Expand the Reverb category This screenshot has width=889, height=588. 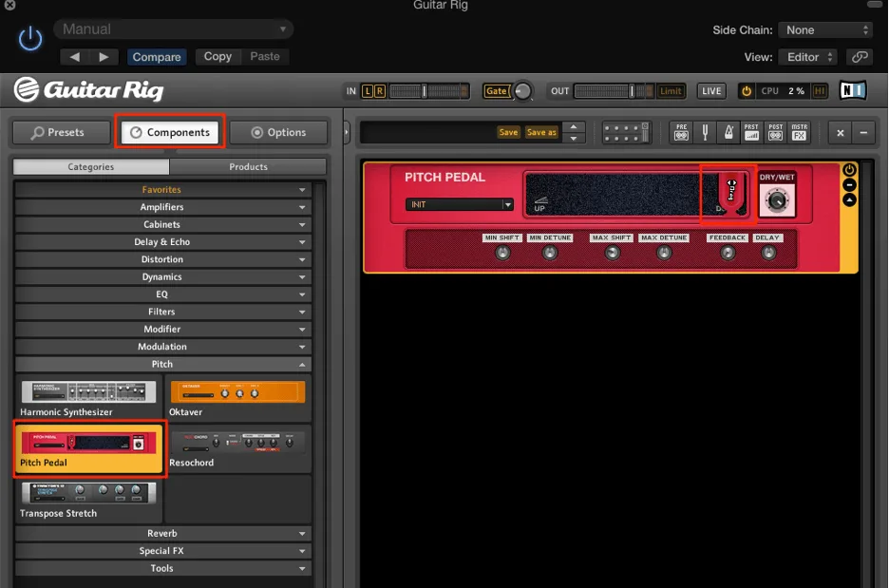[163, 533]
